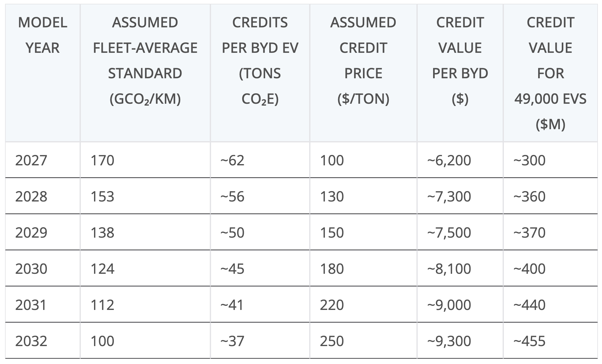Screen dimensions: 602x364
Task: Select the 2030 model year cell
Action: pyautogui.click(x=31, y=269)
